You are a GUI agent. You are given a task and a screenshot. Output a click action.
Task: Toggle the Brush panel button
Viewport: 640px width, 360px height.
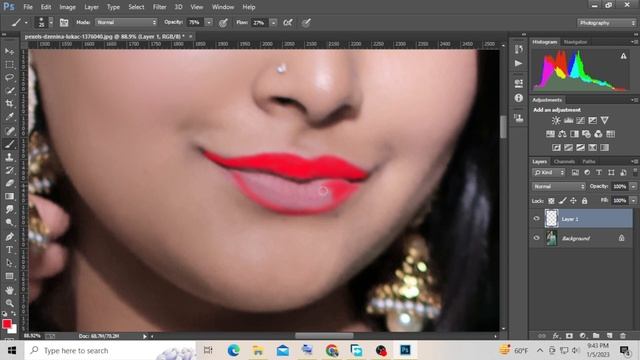click(x=64, y=22)
